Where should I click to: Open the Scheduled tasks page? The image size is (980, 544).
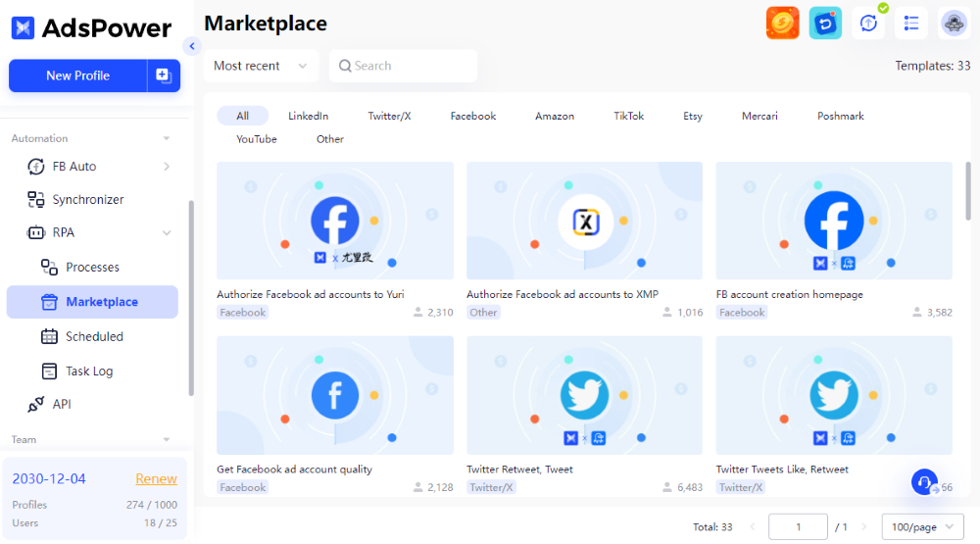pyautogui.click(x=92, y=336)
